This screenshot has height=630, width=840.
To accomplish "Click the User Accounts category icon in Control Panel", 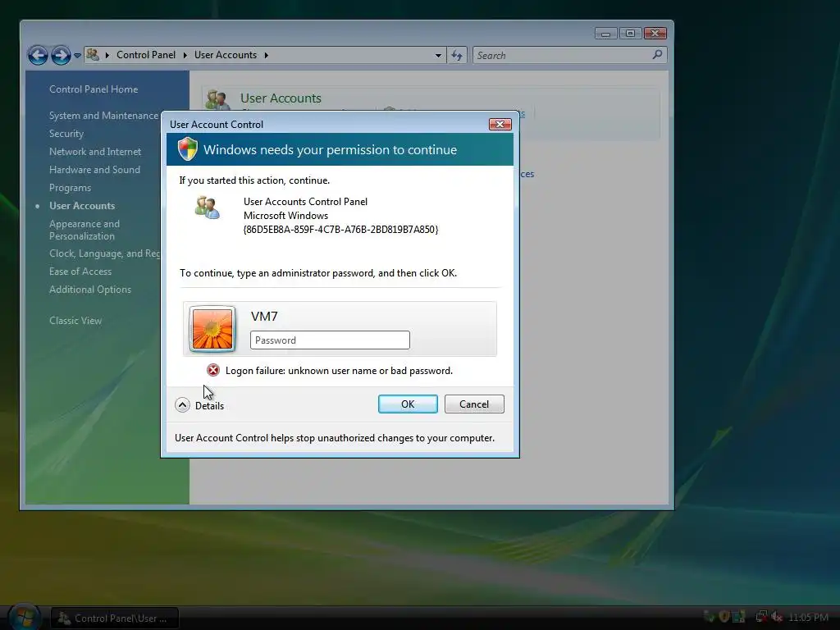I will (218, 99).
